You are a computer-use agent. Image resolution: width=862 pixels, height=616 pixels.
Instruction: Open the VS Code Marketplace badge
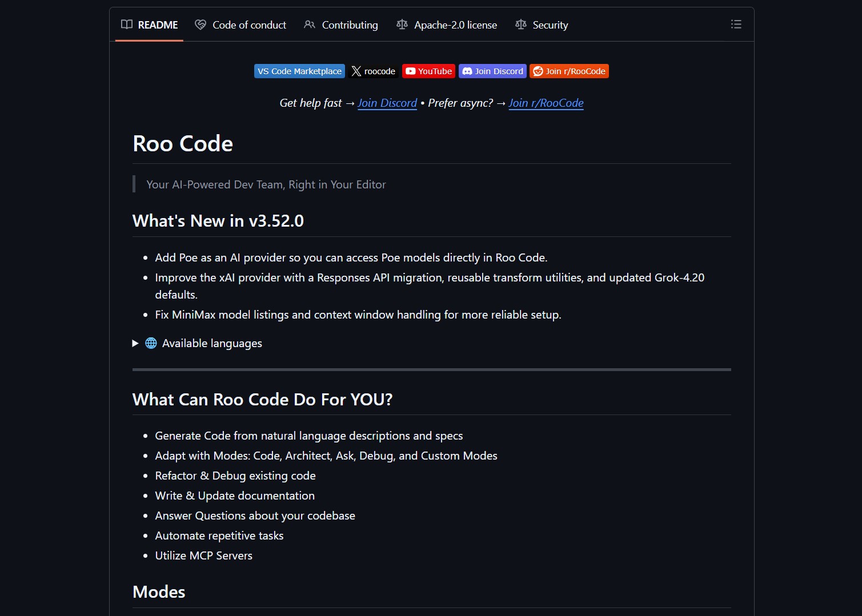299,71
